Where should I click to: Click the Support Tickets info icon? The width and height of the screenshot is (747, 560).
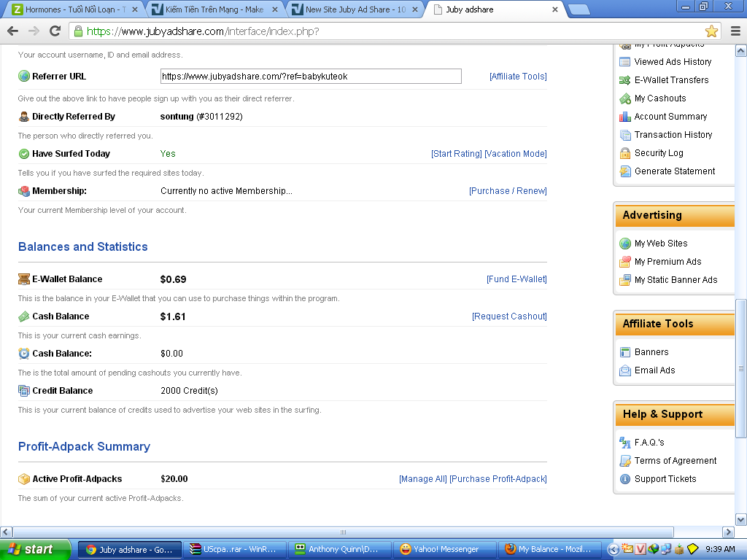(x=624, y=479)
